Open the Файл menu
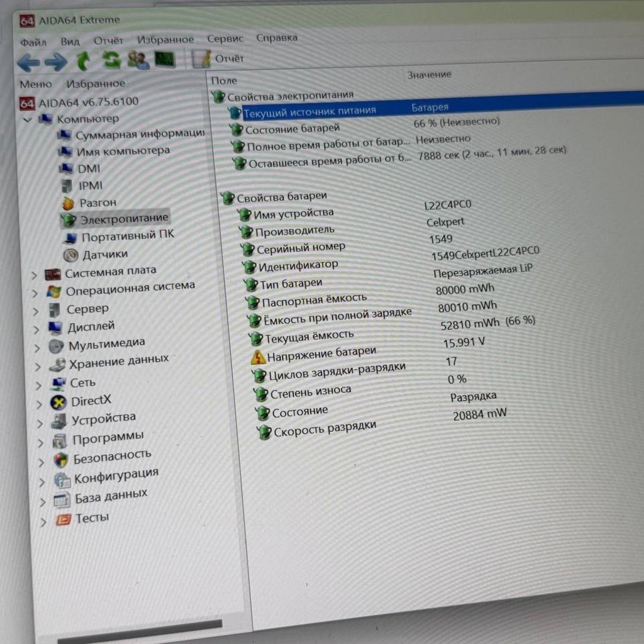This screenshot has width=644, height=644. tap(33, 42)
